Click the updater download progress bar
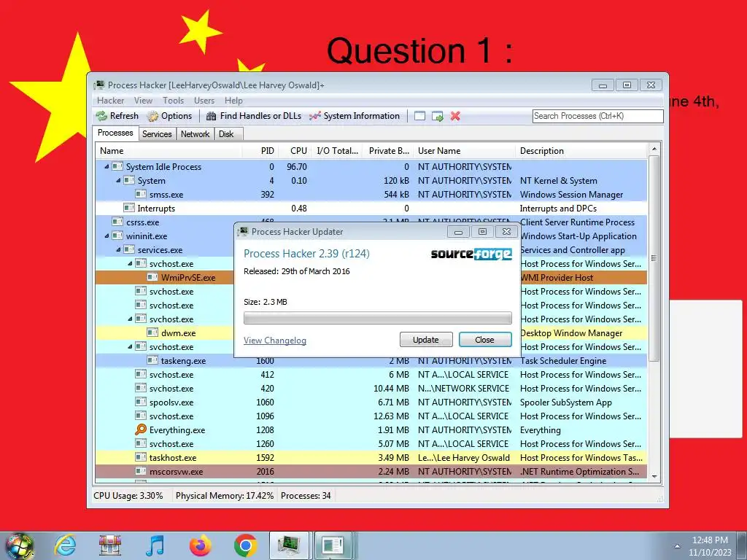Screen dimensions: 747x560 click(x=378, y=318)
